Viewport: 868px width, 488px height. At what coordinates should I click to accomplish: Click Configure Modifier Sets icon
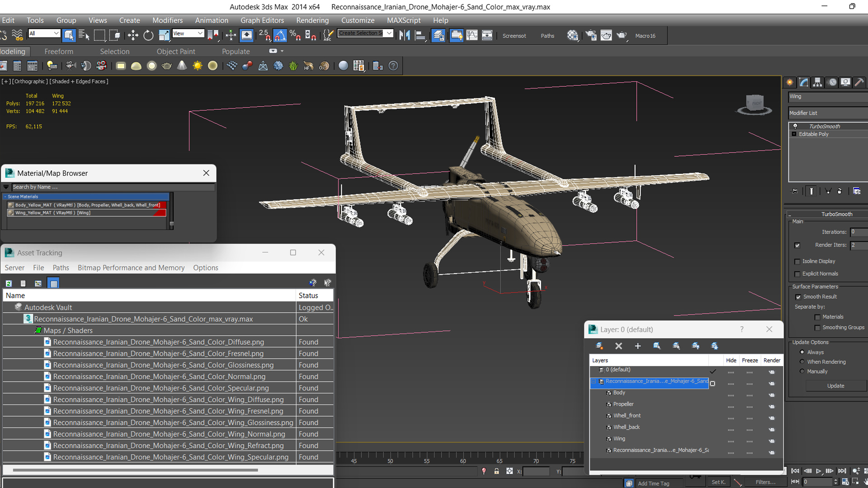[857, 191]
